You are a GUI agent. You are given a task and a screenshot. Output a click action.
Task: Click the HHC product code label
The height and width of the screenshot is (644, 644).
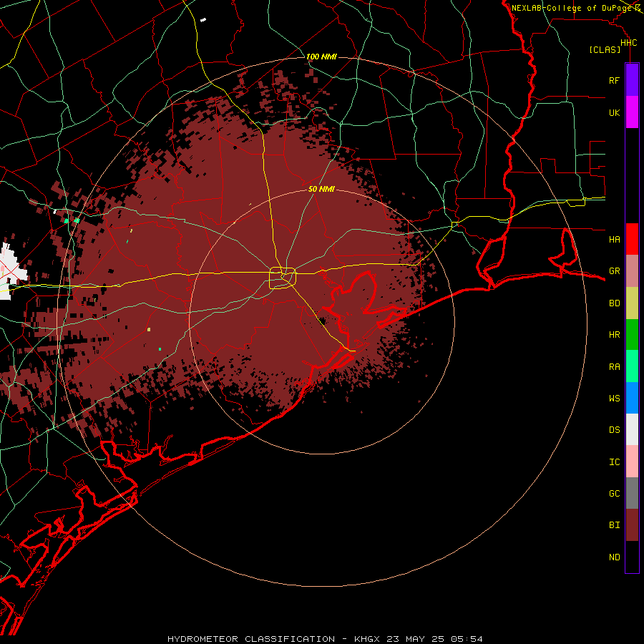628,43
